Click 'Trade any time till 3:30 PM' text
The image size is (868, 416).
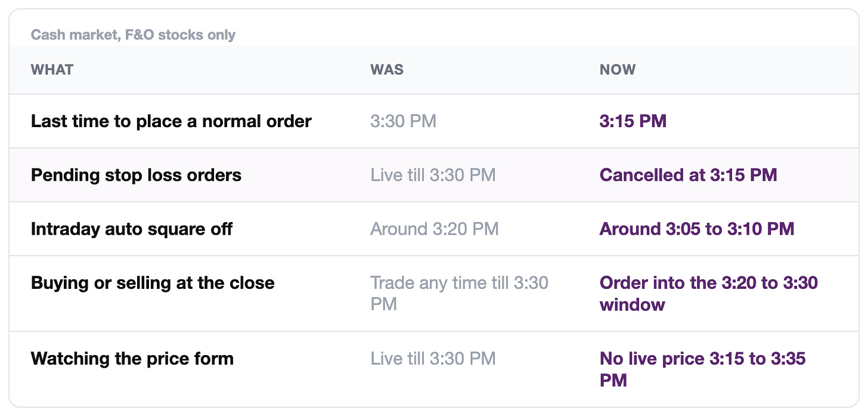(460, 293)
